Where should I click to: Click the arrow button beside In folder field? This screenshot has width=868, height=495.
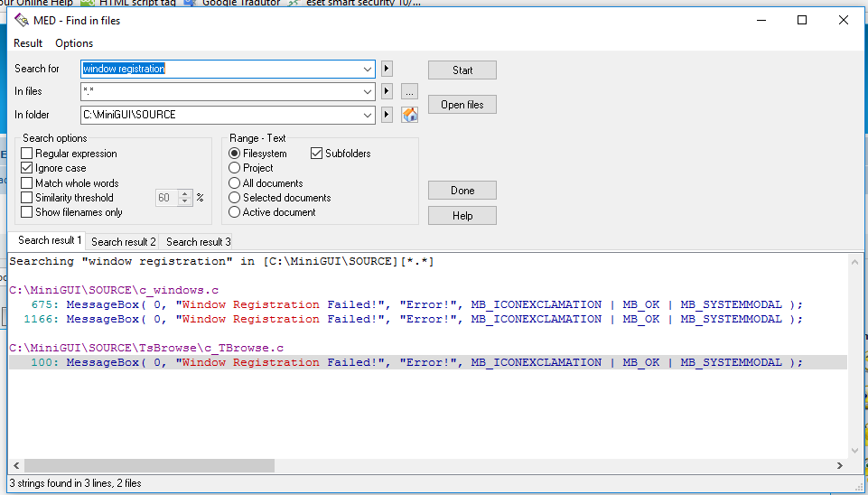[x=387, y=115]
